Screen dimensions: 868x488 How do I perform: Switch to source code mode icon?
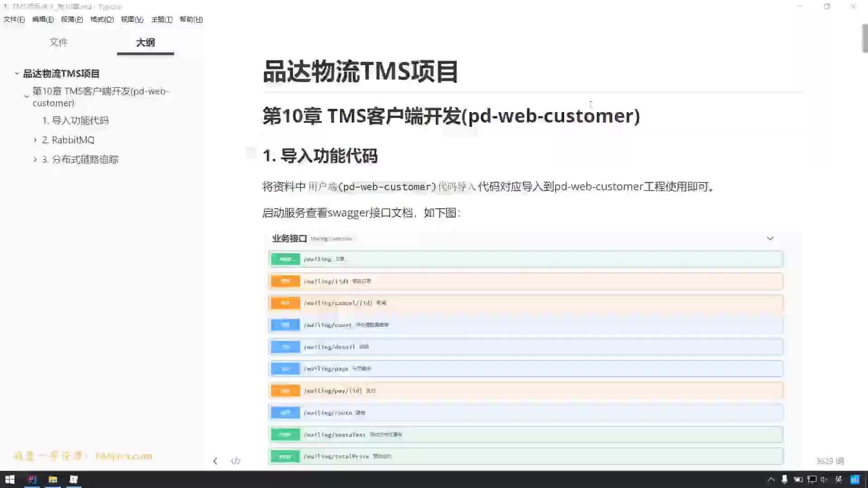[x=236, y=461]
